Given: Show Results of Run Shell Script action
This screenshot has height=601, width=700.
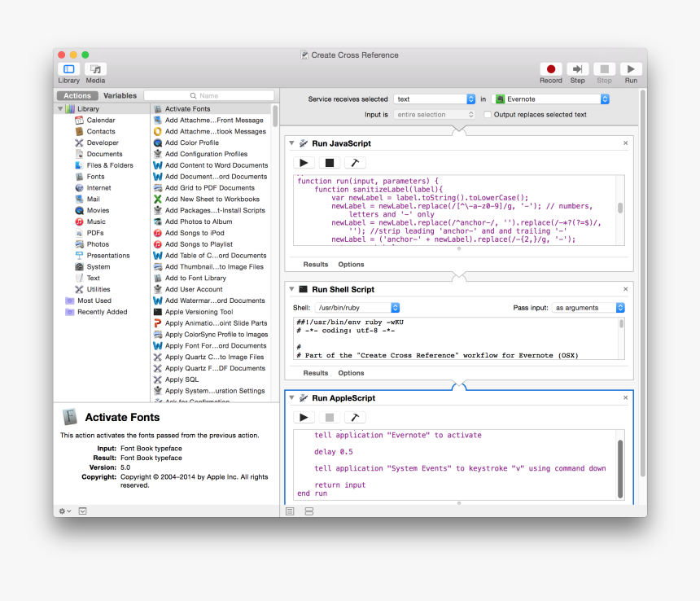Looking at the screenshot, I should 316,373.
